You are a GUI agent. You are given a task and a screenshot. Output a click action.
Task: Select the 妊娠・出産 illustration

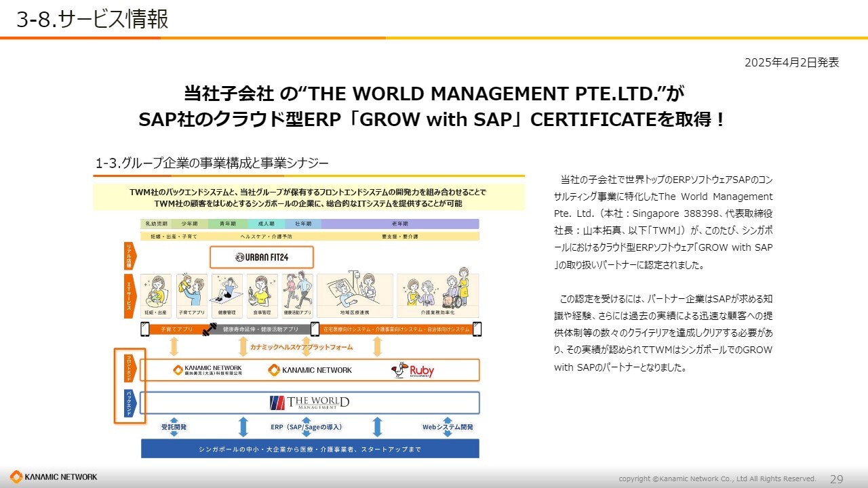157,295
